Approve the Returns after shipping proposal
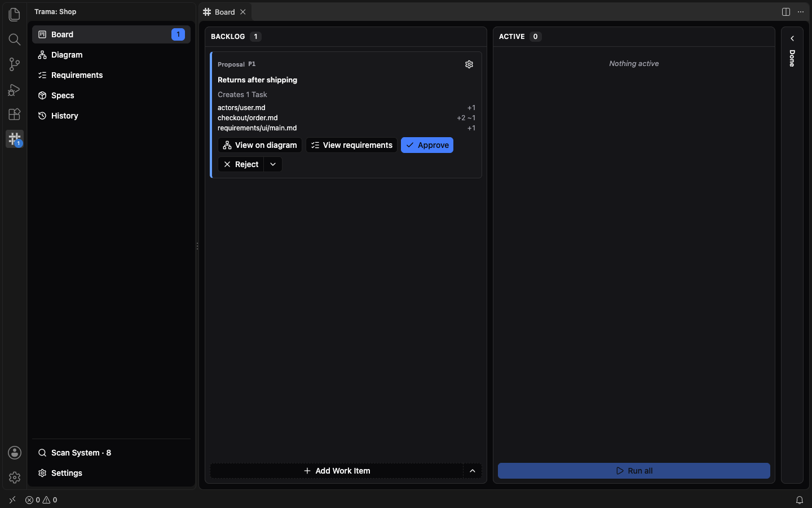Viewport: 812px width, 508px height. (x=427, y=145)
